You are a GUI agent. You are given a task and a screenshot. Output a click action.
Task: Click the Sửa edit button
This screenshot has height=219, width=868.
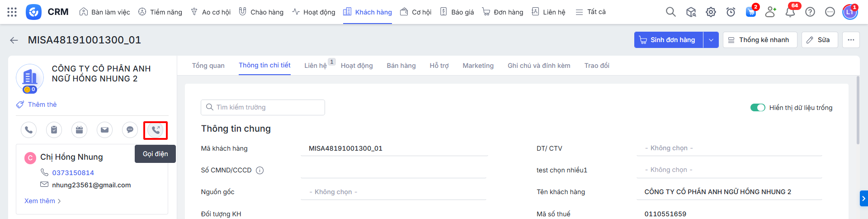click(x=819, y=40)
